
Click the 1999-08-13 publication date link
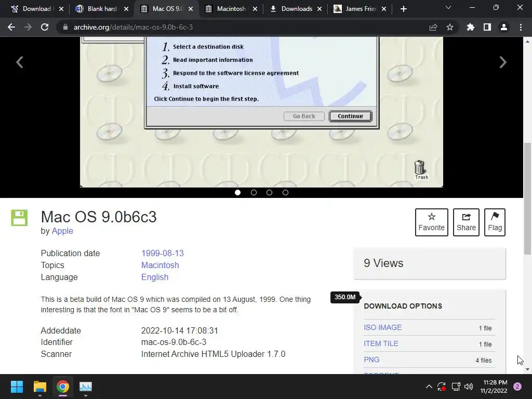coord(163,253)
